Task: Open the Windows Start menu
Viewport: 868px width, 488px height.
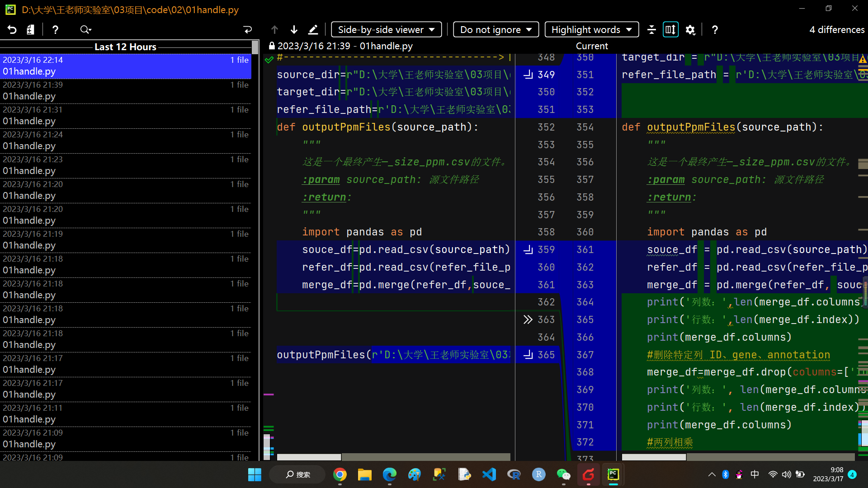Action: pos(255,475)
